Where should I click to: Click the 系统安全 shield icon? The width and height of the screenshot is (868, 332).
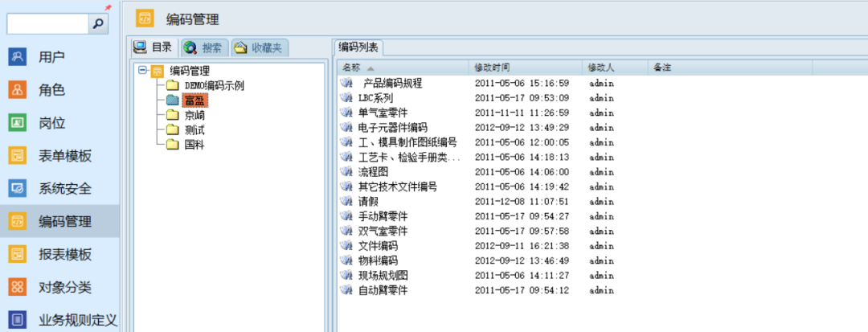(x=18, y=189)
